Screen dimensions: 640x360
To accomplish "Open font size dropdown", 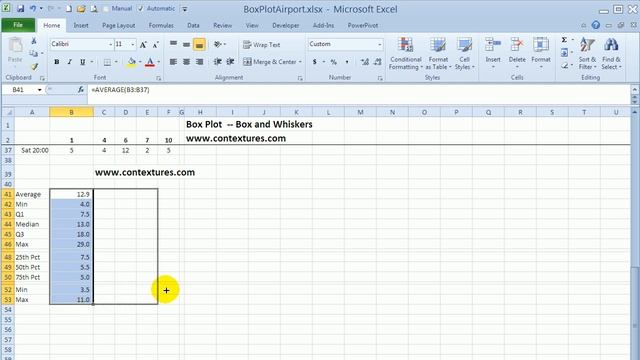I will pyautogui.click(x=133, y=44).
